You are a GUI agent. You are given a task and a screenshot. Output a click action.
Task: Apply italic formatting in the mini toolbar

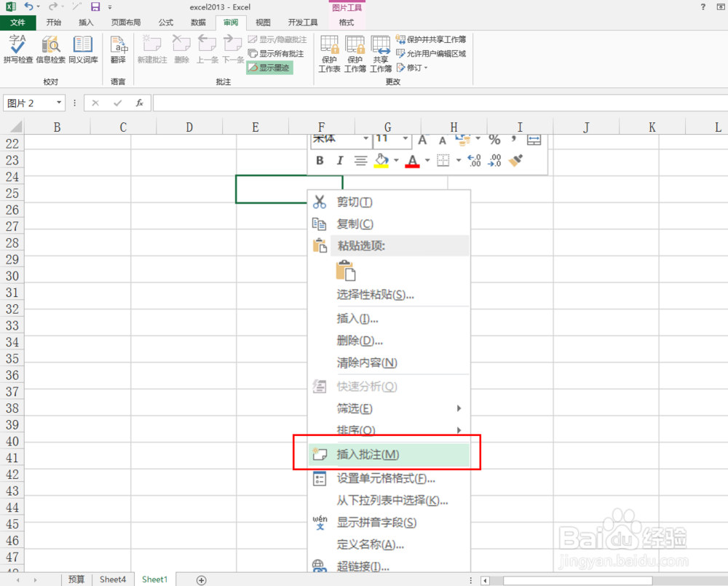[339, 160]
